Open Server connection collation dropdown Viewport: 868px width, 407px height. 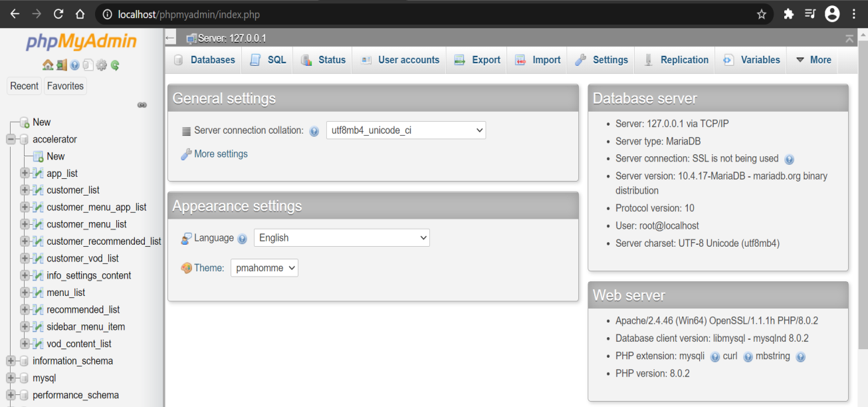tap(405, 130)
